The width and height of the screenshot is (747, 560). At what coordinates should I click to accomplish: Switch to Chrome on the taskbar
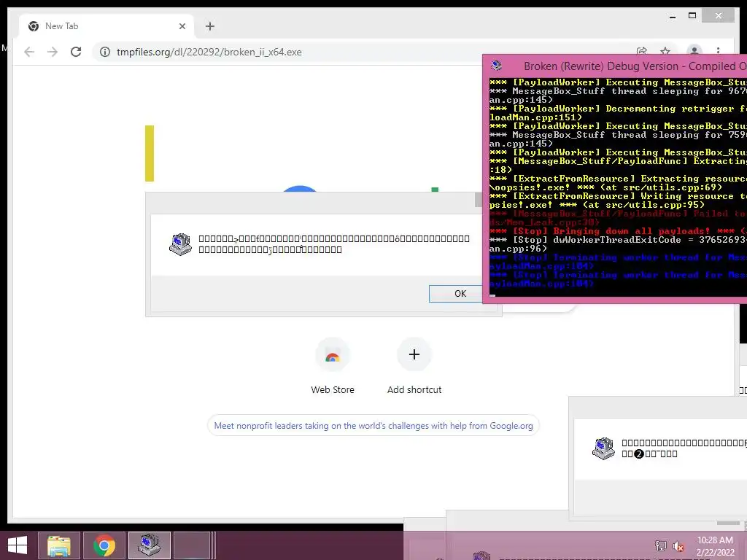[104, 545]
